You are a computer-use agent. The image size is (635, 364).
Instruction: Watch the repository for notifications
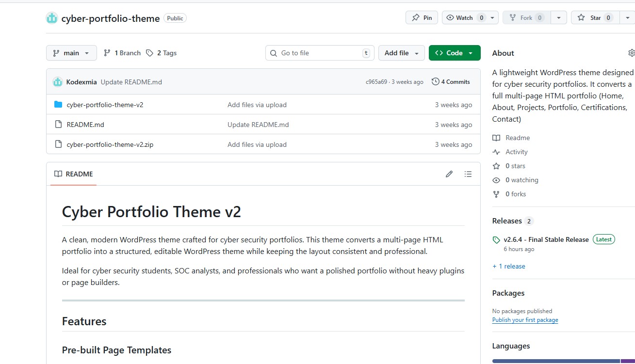[464, 18]
